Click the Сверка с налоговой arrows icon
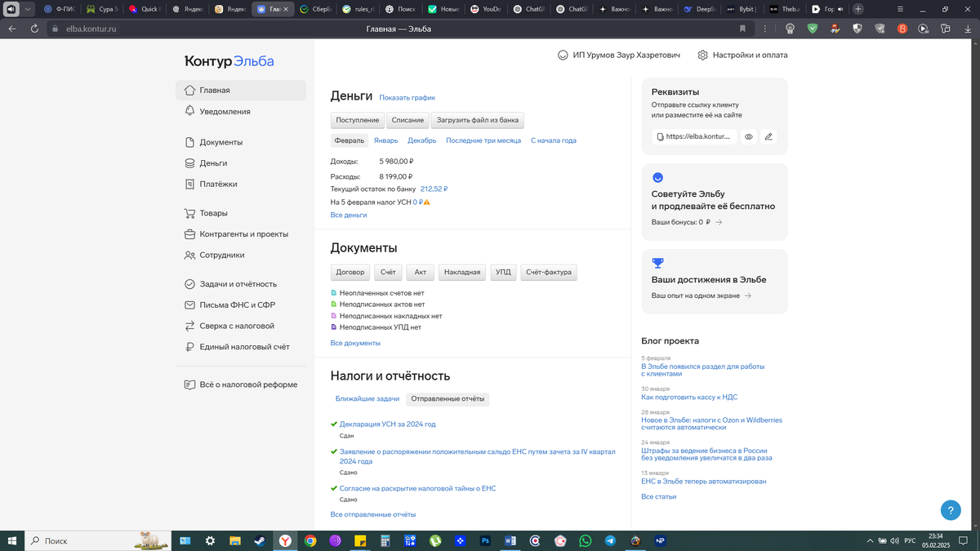Screen dimensions: 980x551 [x=189, y=326]
